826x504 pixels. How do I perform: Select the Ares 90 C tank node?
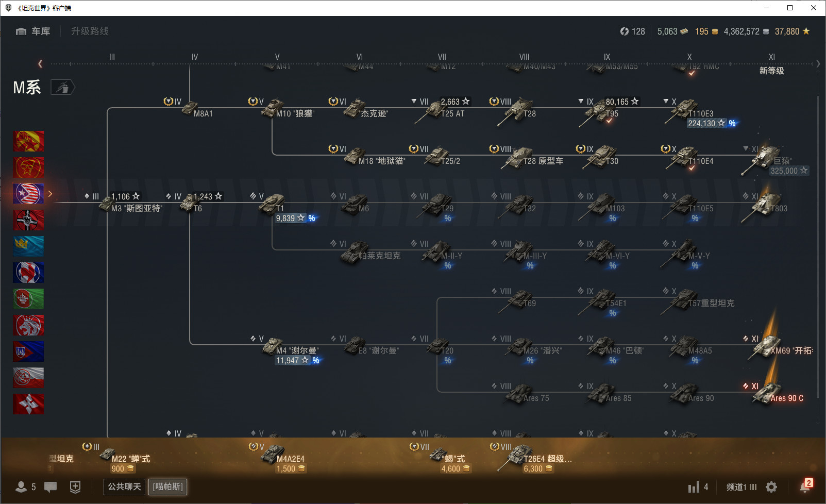(x=773, y=393)
